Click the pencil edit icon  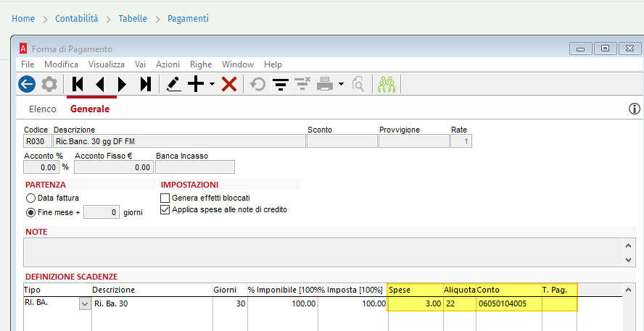pyautogui.click(x=174, y=85)
